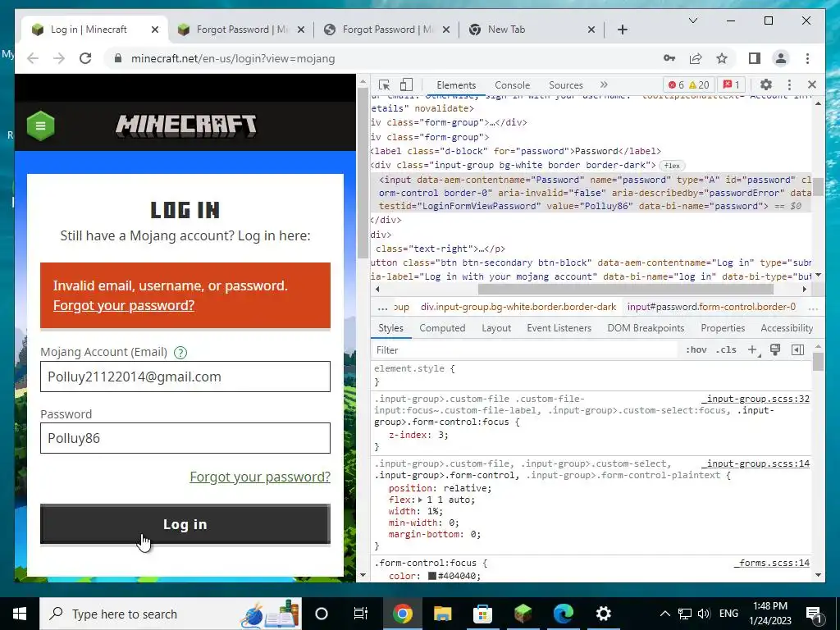This screenshot has height=630, width=840.
Task: Select the Elements tab
Action: point(456,84)
